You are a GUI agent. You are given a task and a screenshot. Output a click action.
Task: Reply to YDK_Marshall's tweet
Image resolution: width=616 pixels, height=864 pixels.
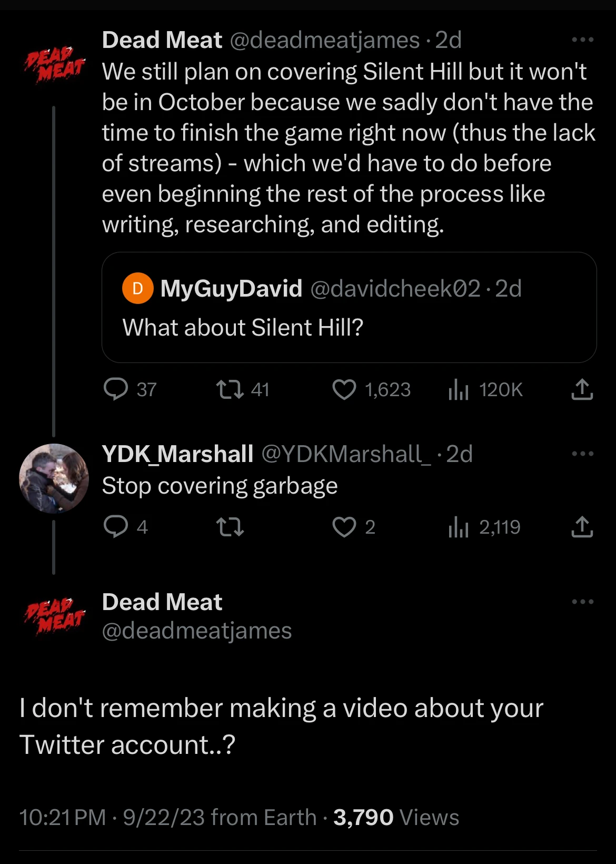[116, 526]
